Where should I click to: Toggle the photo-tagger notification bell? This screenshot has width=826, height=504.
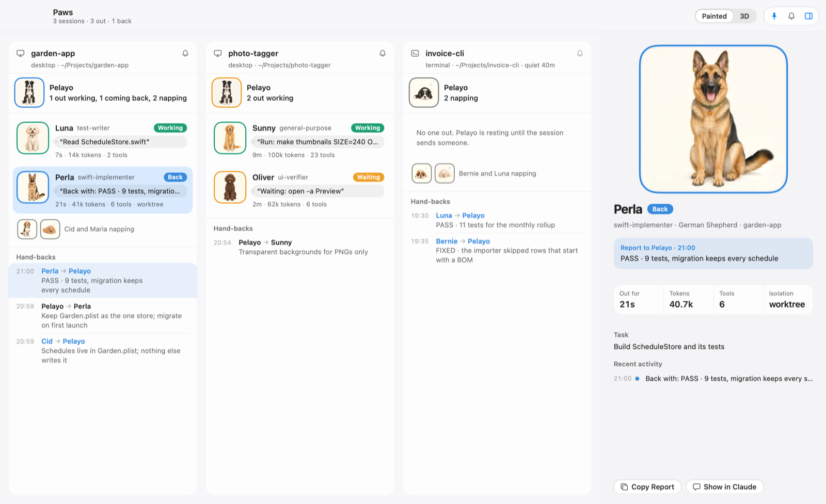point(383,53)
